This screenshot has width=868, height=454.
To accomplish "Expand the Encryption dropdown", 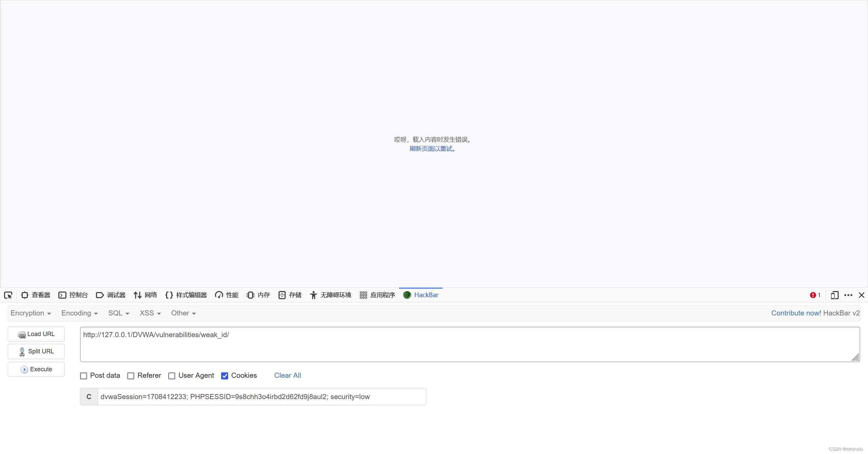I will 31,313.
